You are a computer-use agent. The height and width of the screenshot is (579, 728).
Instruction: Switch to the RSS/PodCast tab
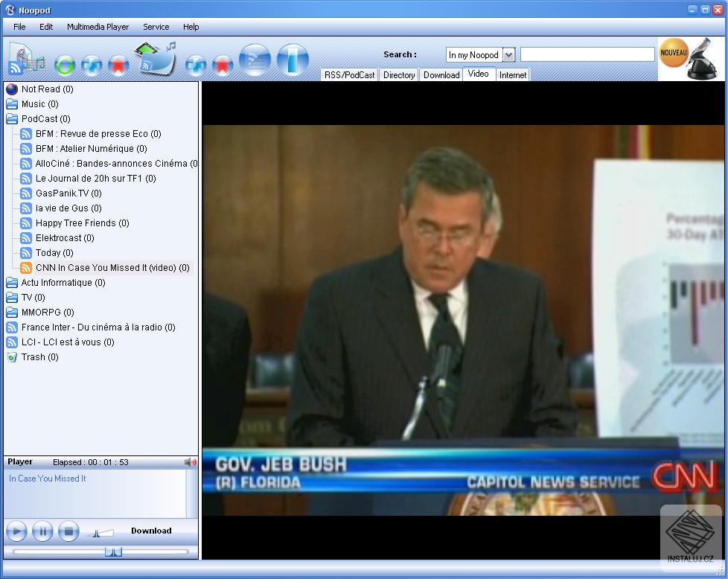(349, 74)
